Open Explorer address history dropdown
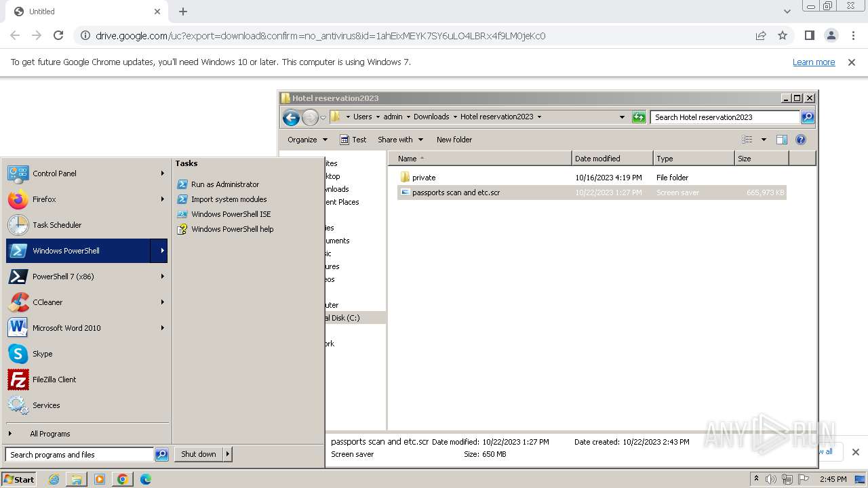This screenshot has width=868, height=488. pyautogui.click(x=622, y=117)
